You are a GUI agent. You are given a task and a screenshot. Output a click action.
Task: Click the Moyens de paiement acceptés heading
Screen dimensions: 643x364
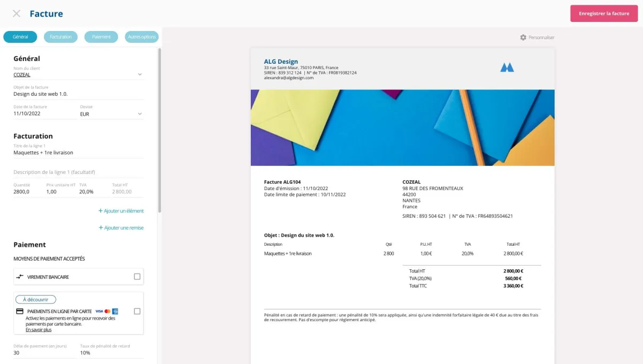click(49, 259)
